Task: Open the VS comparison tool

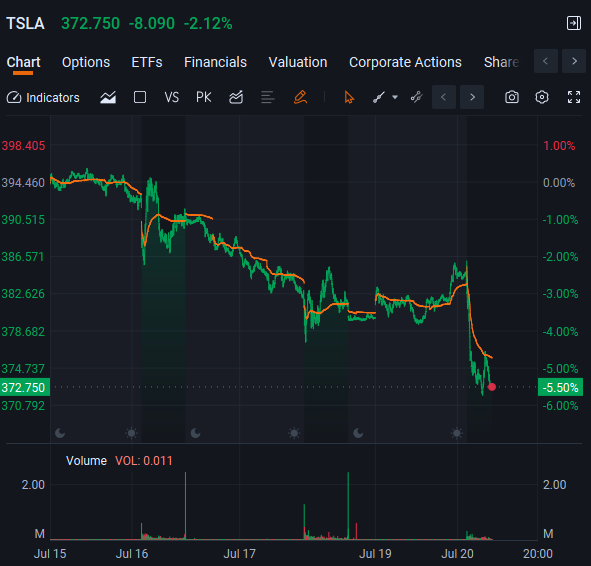Action: pos(171,98)
